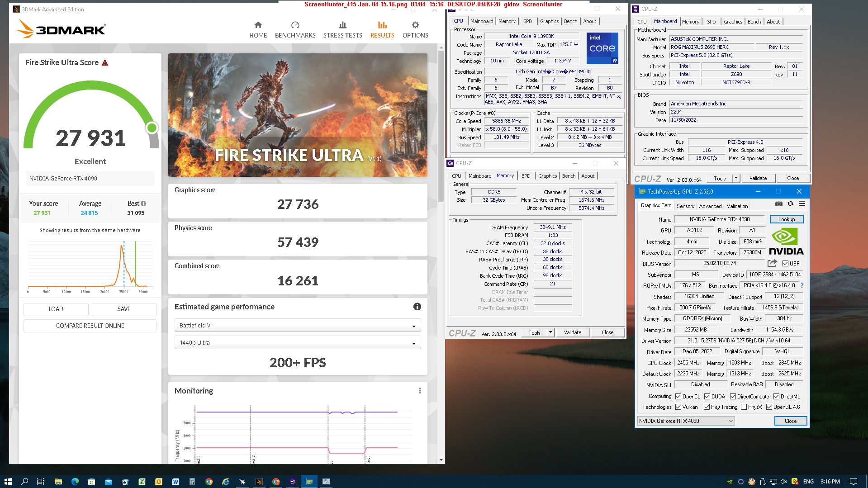Open the GPU selector dropdown in GPU-Z
Image resolution: width=868 pixels, height=488 pixels.
point(686,421)
